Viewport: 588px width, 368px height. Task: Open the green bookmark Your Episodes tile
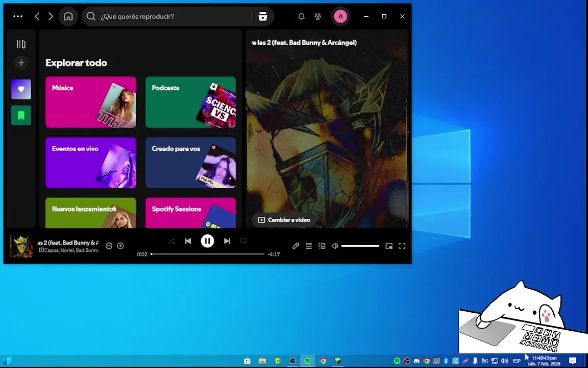click(x=21, y=116)
